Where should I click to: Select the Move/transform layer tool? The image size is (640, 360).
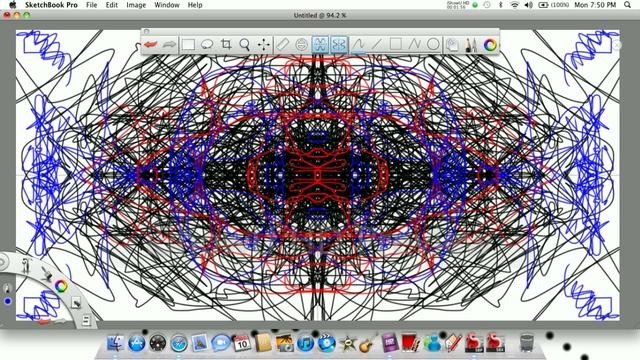264,44
